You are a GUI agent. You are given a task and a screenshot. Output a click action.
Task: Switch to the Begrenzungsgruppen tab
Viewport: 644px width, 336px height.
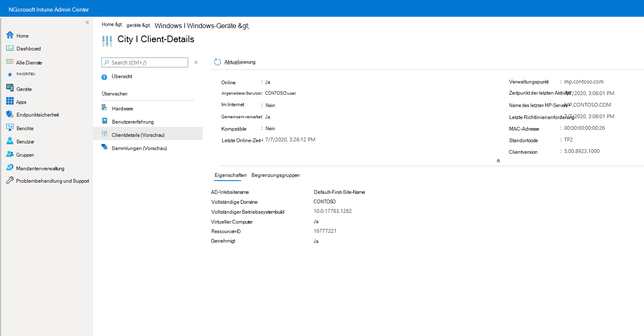pos(275,175)
